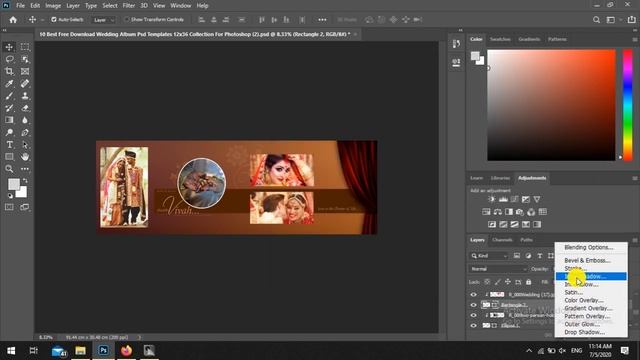Select the Rectangle shape tool
This screenshot has height=360, width=640.
click(9, 157)
